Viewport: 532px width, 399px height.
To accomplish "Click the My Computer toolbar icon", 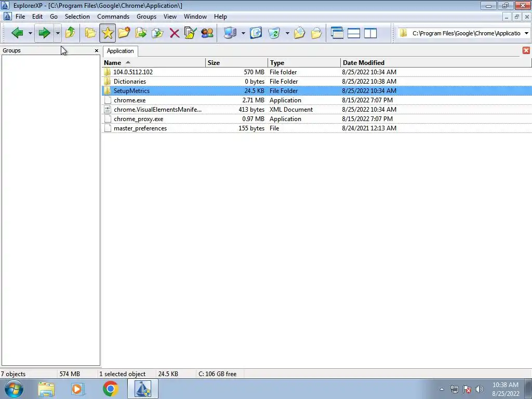I will point(230,33).
